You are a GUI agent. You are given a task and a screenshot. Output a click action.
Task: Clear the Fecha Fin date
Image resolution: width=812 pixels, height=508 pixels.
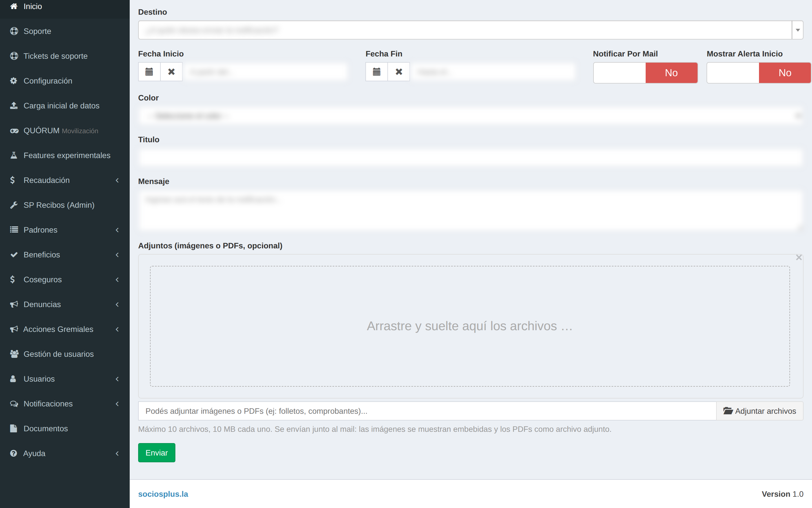pyautogui.click(x=399, y=72)
